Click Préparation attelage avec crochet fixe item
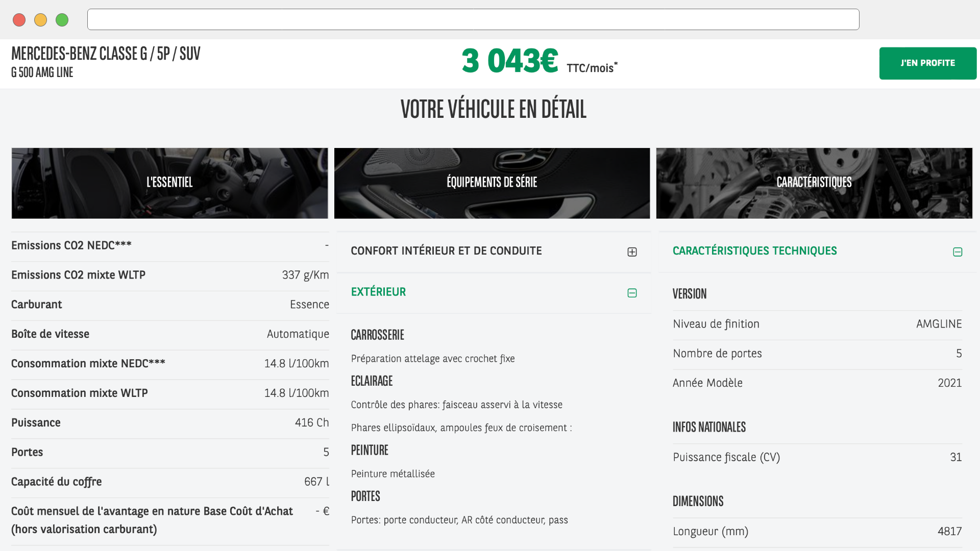The height and width of the screenshot is (551, 980). (x=432, y=359)
